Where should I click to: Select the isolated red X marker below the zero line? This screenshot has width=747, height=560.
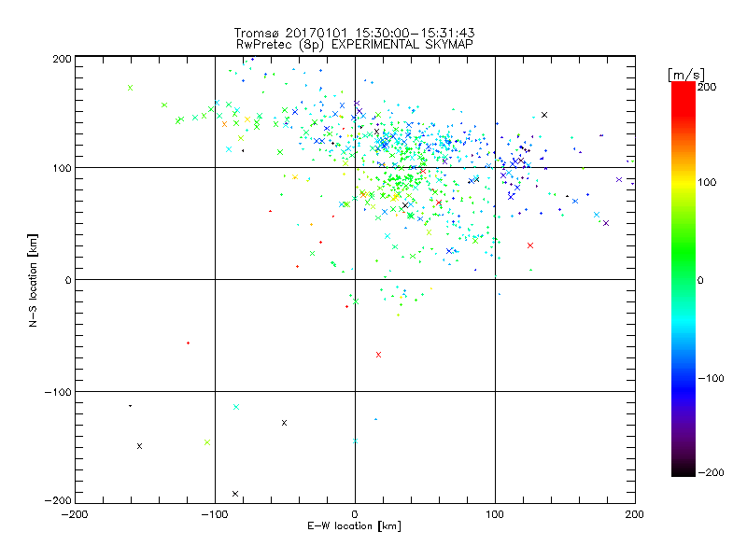tap(378, 355)
